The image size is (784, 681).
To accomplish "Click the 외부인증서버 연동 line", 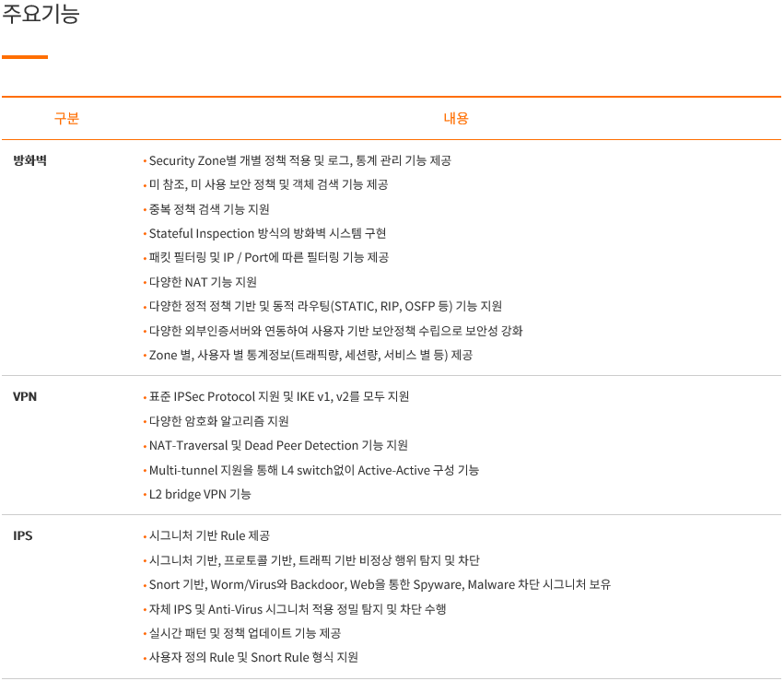I will 336,331.
